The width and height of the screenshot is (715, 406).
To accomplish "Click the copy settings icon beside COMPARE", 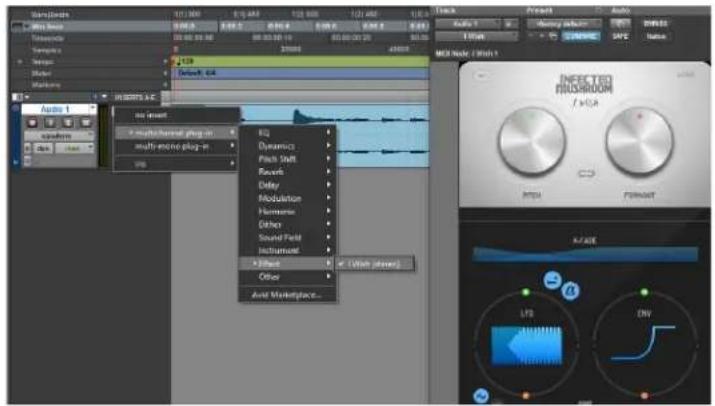I will point(553,36).
